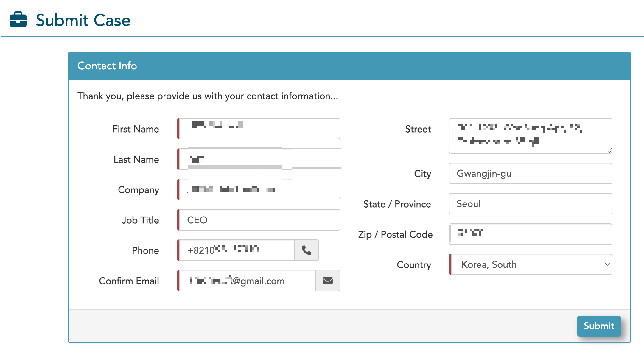Select the City field with Gwangjin-gu

click(530, 173)
